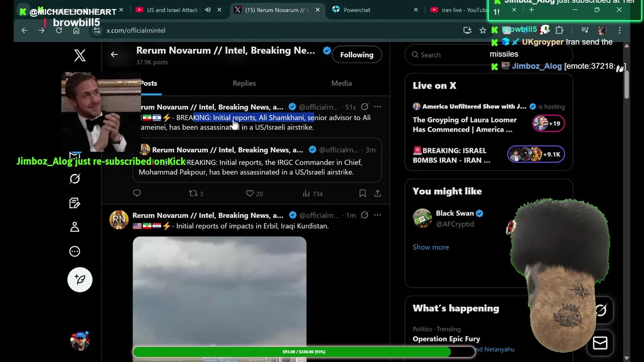Open the messages envelope at bottom right

tap(600, 343)
